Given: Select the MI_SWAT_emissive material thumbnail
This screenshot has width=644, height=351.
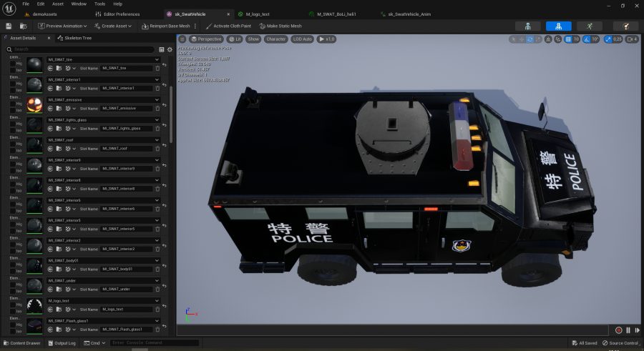Looking at the screenshot, I should coord(34,104).
